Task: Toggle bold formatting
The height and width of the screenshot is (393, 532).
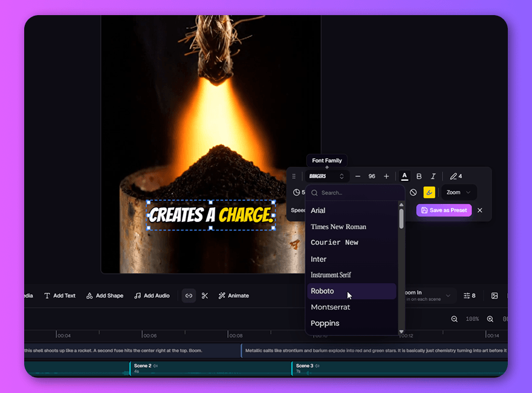Action: pyautogui.click(x=419, y=177)
